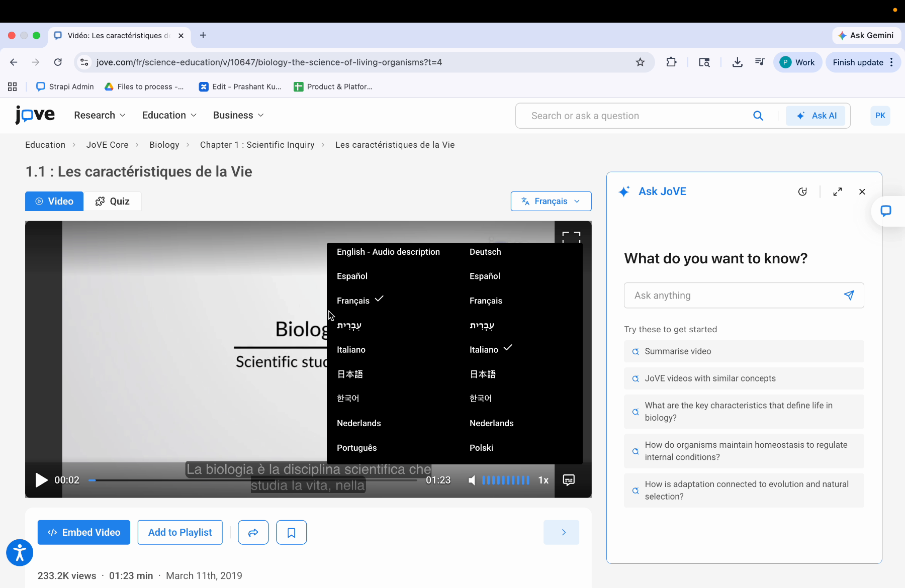Adjust the video volume slider
The height and width of the screenshot is (588, 905).
(x=506, y=480)
